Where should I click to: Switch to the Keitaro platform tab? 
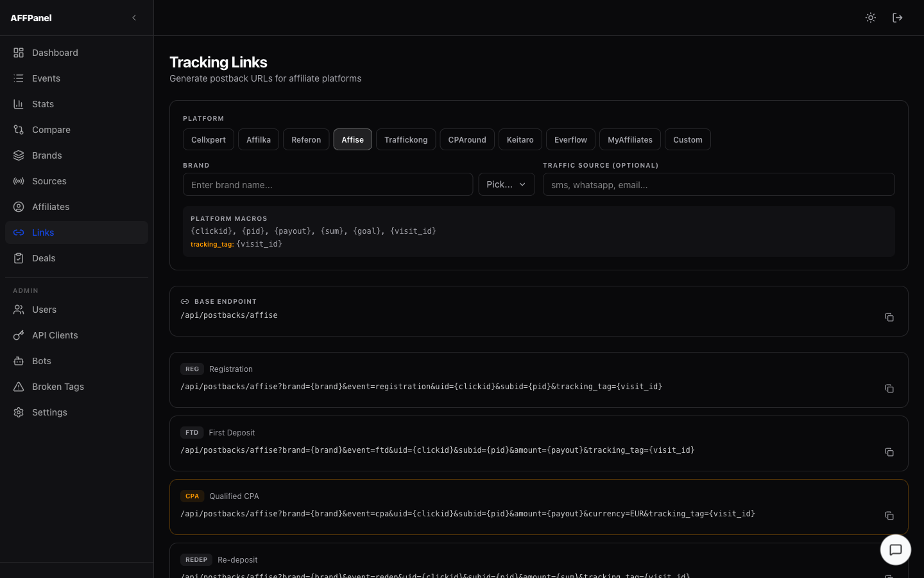[520, 139]
